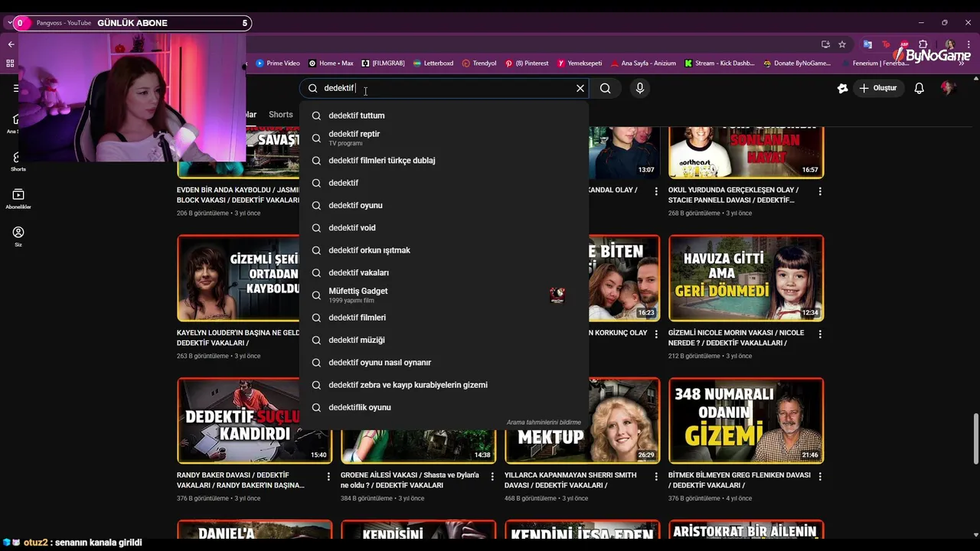Open the YouTube account avatar menu
980x551 pixels.
[948, 88]
